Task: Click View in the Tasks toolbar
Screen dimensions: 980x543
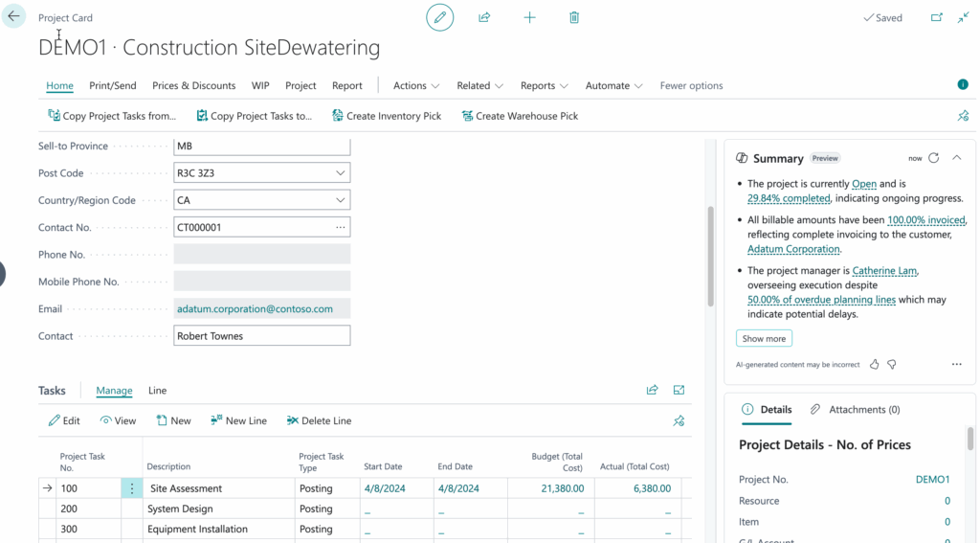Action: click(118, 420)
